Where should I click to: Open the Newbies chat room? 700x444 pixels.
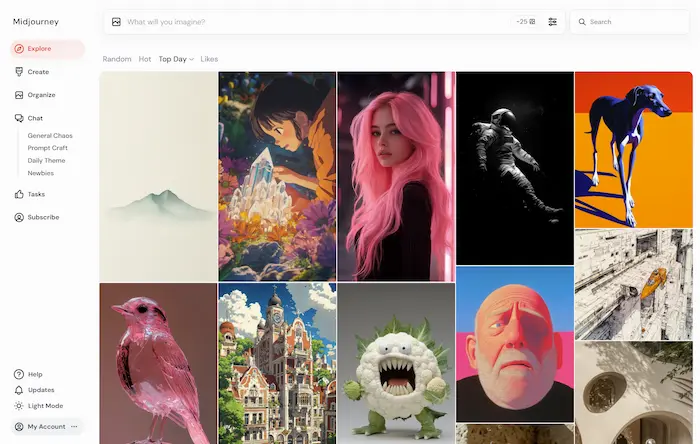tap(41, 173)
